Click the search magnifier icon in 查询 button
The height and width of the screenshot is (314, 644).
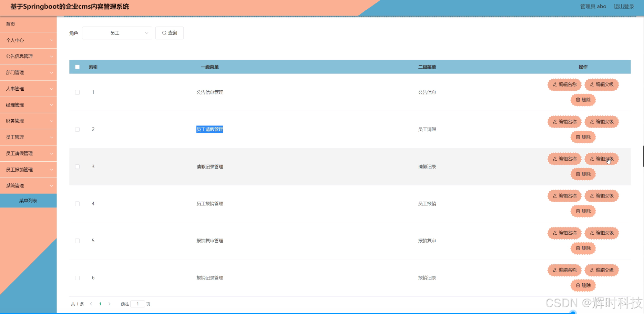(164, 33)
